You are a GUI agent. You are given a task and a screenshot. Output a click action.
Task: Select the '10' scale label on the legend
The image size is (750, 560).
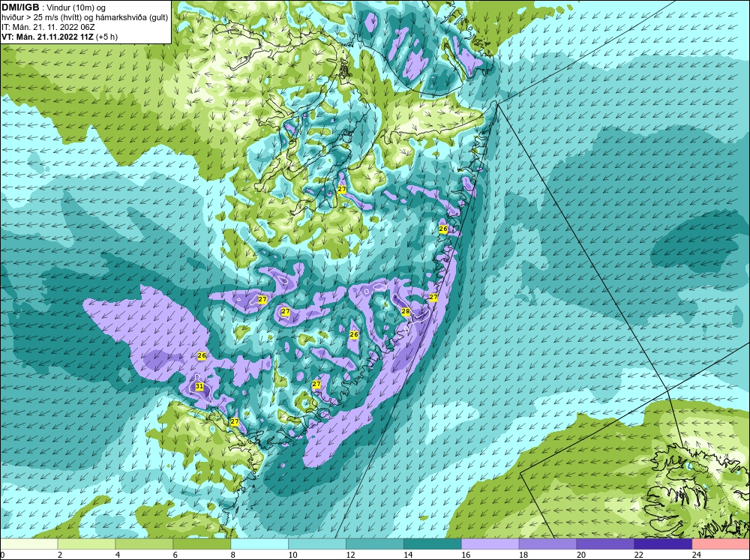[292, 555]
